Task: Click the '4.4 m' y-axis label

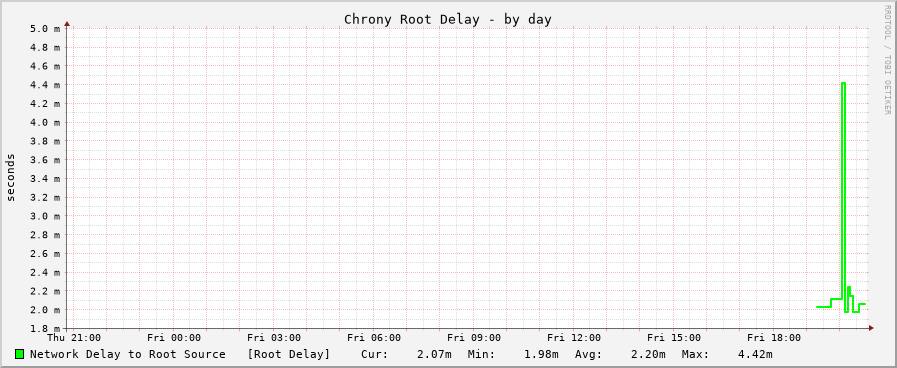Action: (45, 85)
